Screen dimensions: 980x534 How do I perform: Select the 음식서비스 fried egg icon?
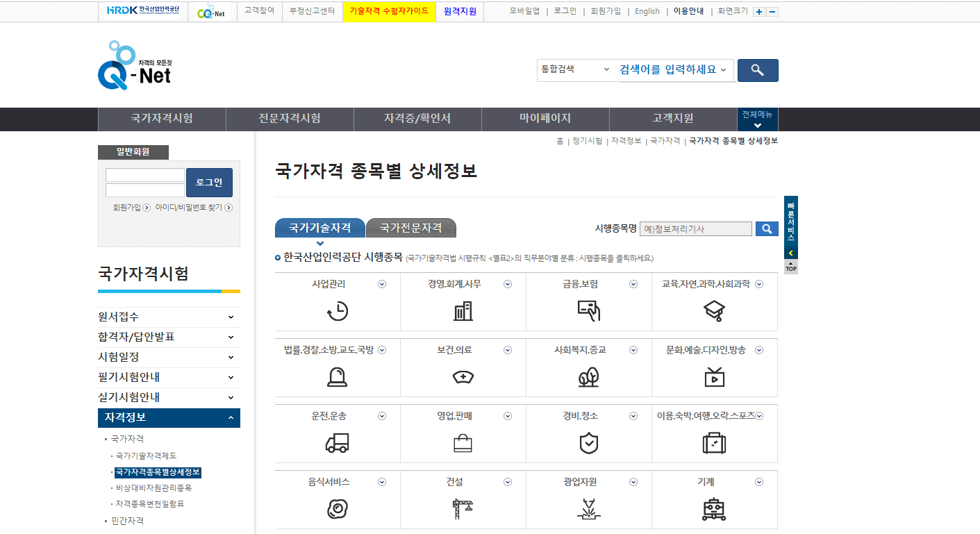tap(338, 508)
